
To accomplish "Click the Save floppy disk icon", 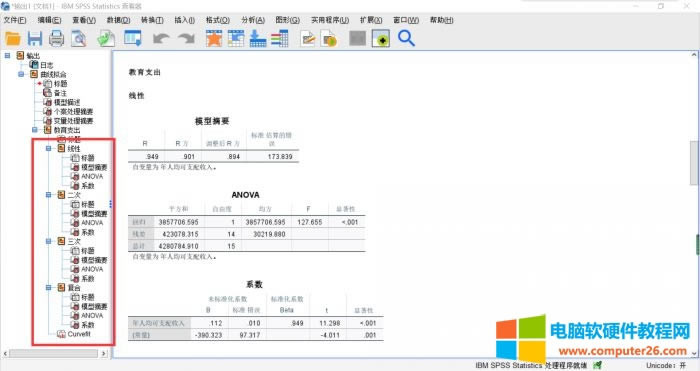I will 35,38.
